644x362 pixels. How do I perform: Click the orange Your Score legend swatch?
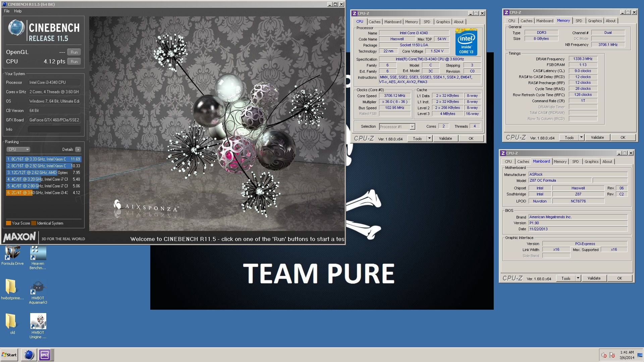tap(8, 223)
